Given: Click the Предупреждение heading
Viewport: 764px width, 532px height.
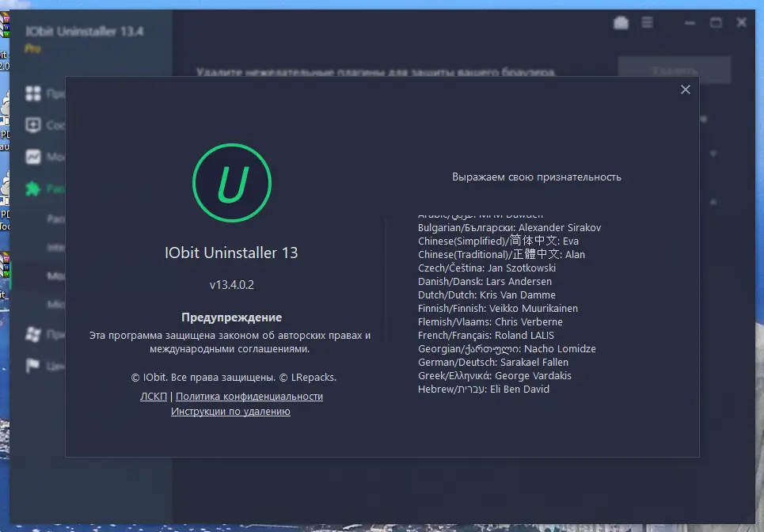Looking at the screenshot, I should coord(232,317).
